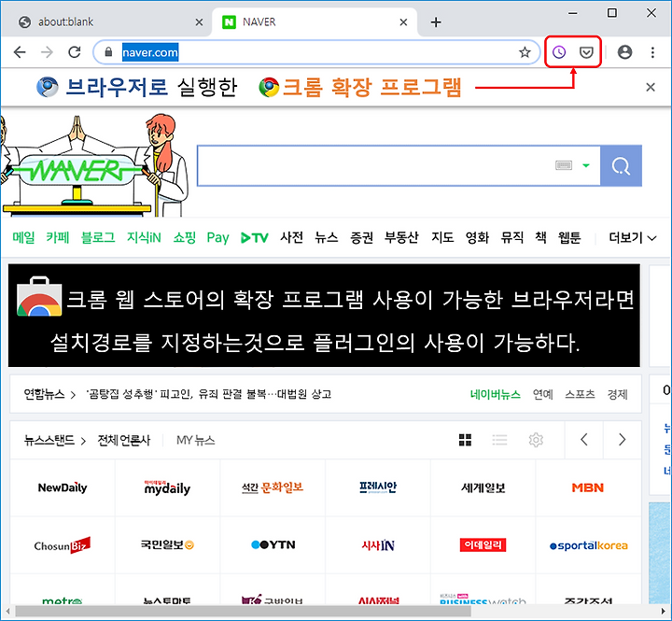Screen dimensions: 672x621
Task: Expand the green search autocomplete arrow
Action: (586, 165)
